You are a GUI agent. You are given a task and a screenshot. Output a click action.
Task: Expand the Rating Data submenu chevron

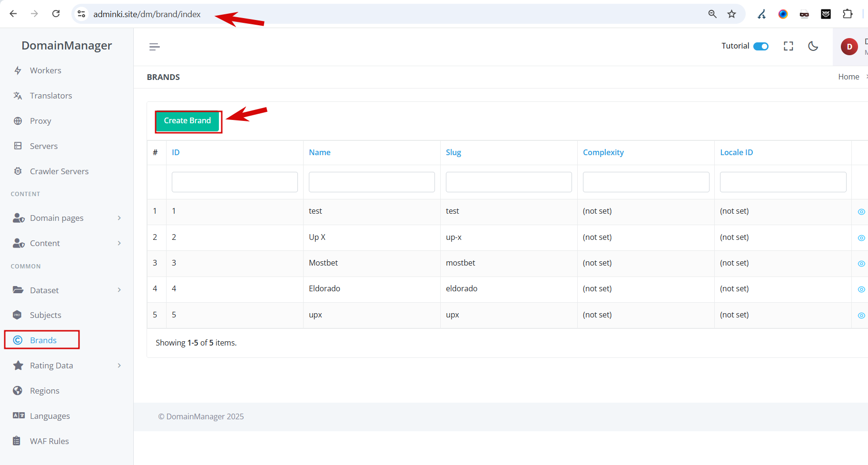(119, 366)
